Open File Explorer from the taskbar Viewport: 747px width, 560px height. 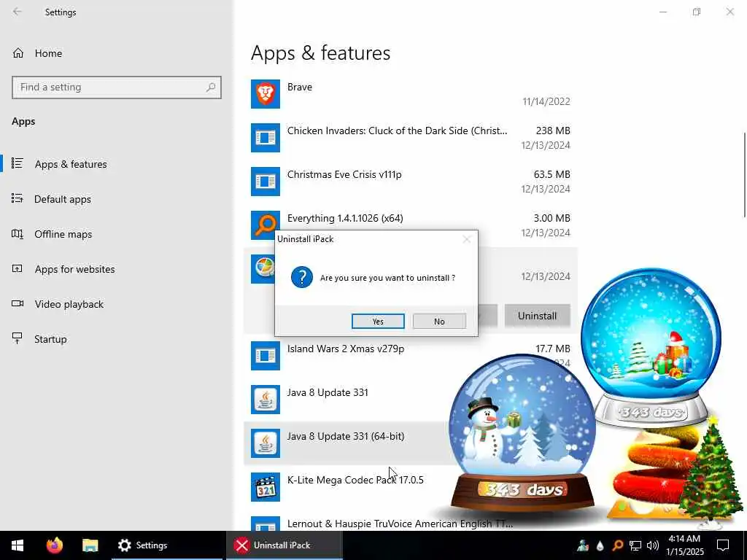[x=90, y=545]
